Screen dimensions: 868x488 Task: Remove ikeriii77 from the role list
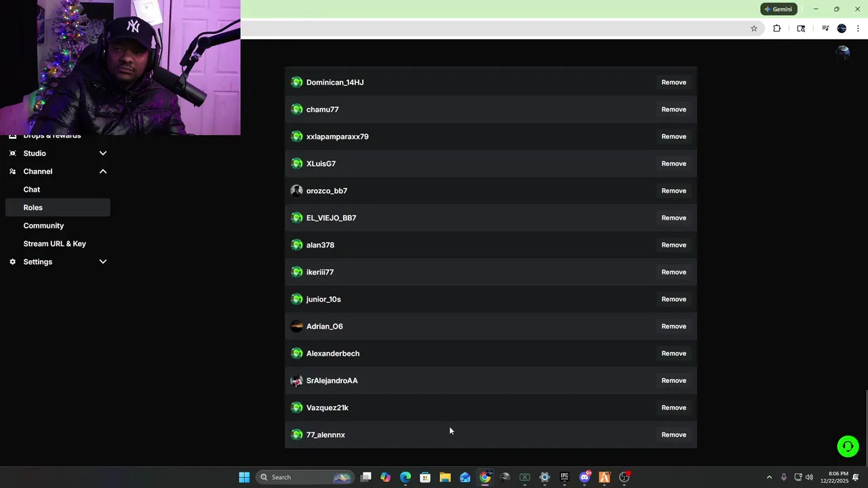pyautogui.click(x=673, y=272)
